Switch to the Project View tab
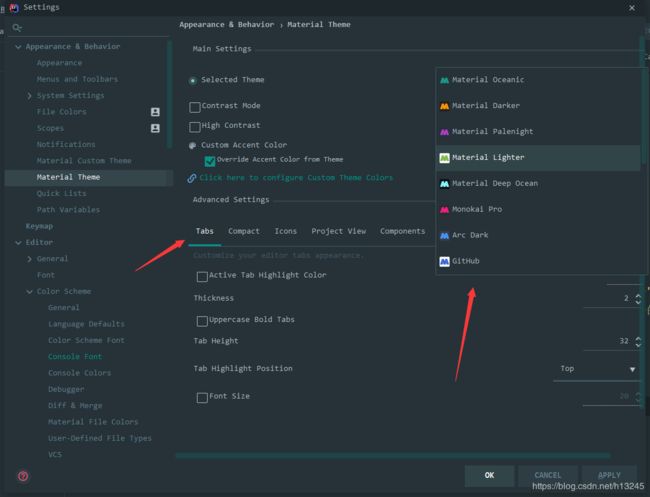 (x=339, y=231)
